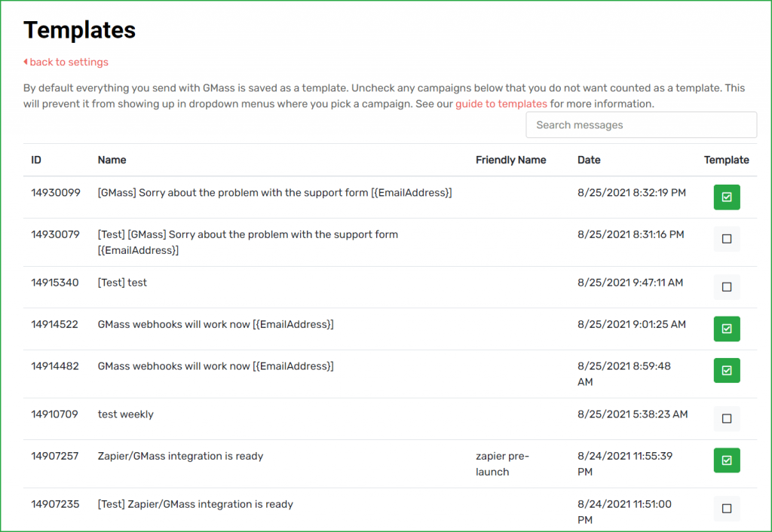Enable template for '[Test] Zapier/GMass integration is ready'
The image size is (772, 532).
[726, 509]
